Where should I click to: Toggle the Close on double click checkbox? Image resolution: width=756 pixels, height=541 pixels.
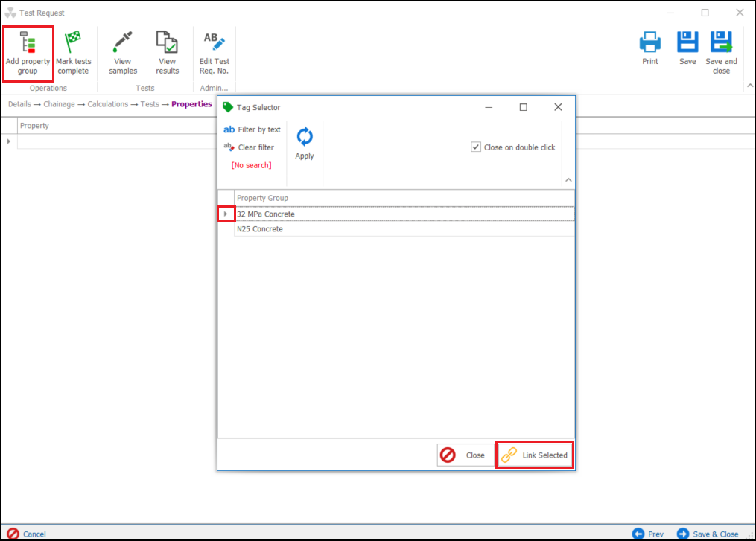(x=476, y=147)
